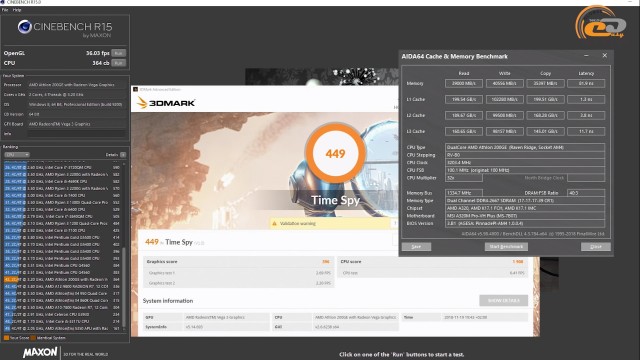Viewport: 640px width, 360px height.
Task: Click the 3DMark window title bar icon
Action: pos(136,89)
